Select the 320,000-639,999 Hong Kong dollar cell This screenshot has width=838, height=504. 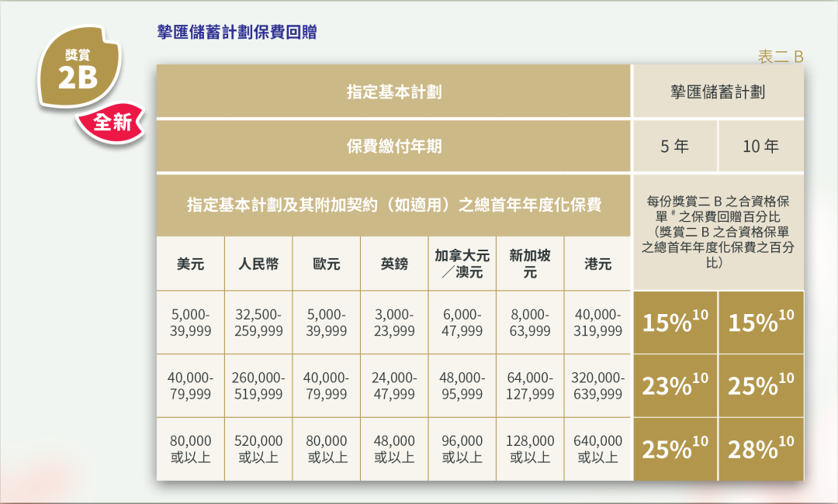pos(597,385)
